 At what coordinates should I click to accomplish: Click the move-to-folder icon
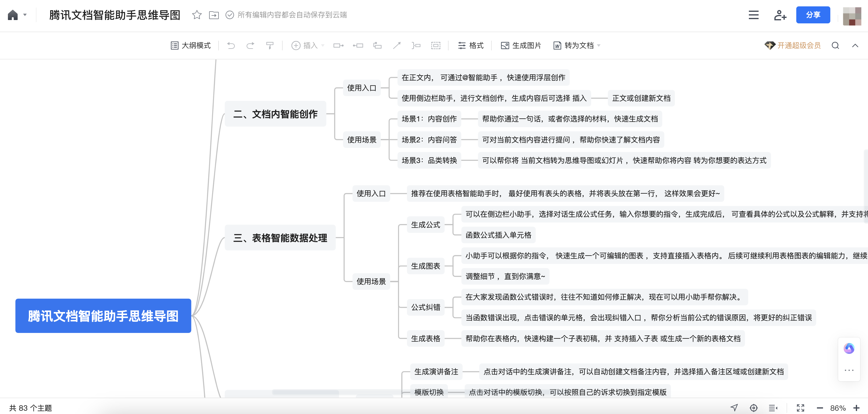click(x=214, y=15)
